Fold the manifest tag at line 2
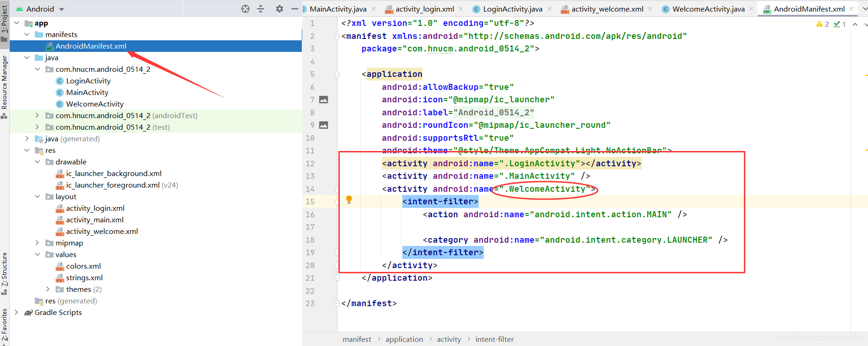 tap(337, 36)
